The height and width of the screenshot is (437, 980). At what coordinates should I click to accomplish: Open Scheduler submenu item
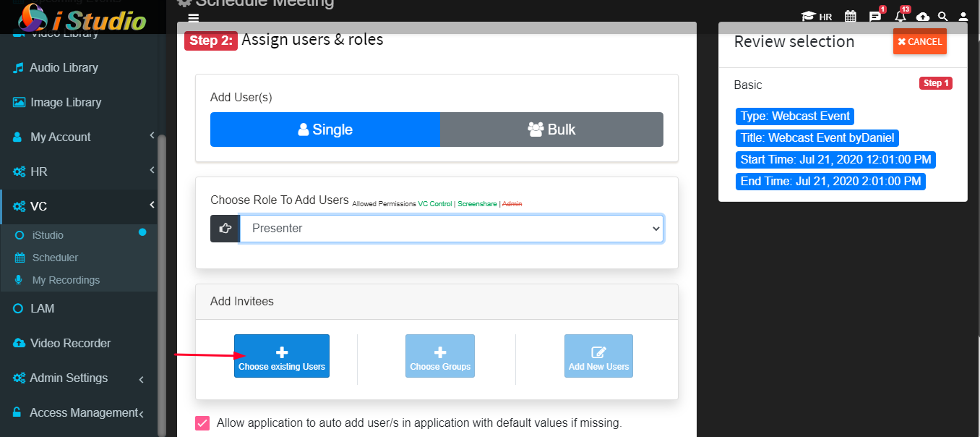tap(55, 258)
